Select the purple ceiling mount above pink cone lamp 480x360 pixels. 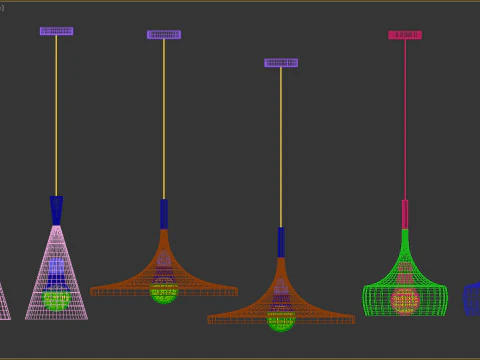57,31
